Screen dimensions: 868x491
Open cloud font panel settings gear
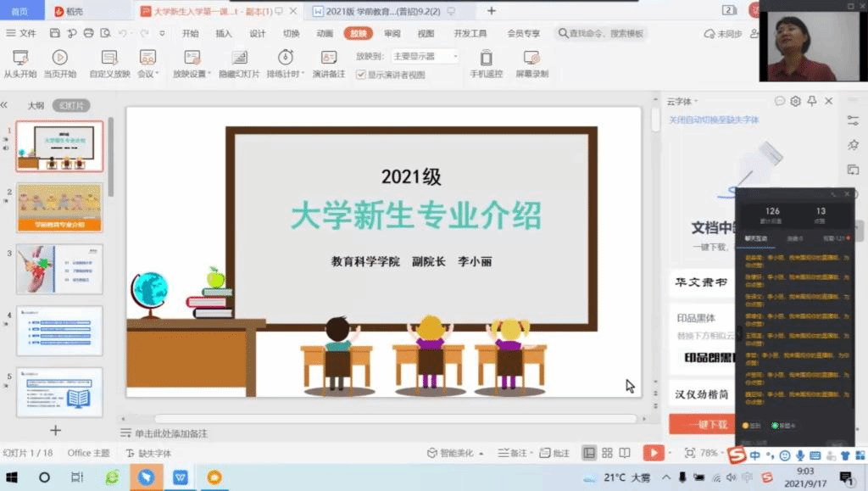pyautogui.click(x=795, y=101)
